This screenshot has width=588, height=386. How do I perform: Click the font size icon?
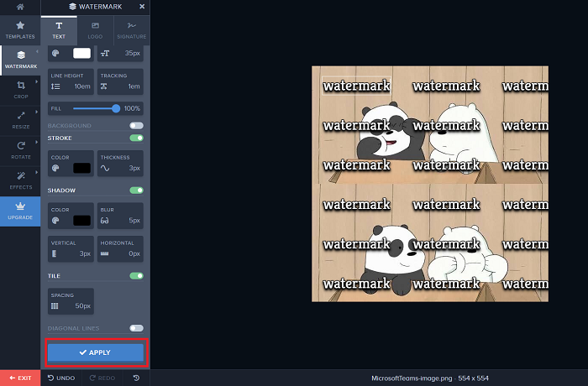tap(105, 53)
